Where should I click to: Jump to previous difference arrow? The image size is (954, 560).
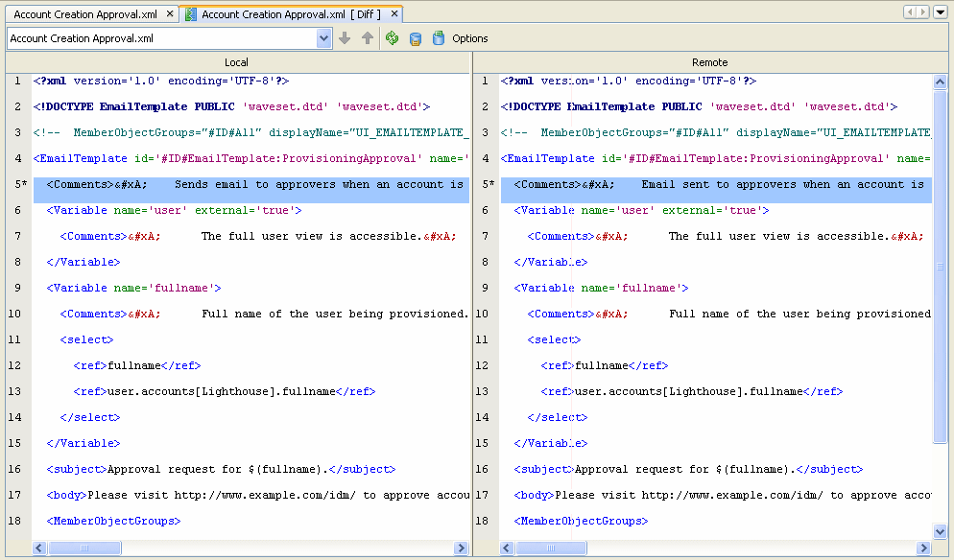368,38
